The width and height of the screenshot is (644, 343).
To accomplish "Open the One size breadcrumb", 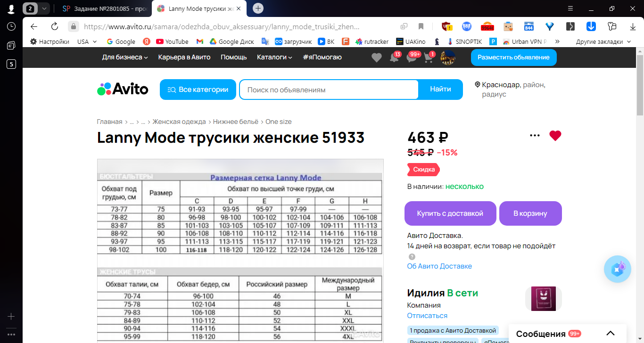I will [x=279, y=122].
